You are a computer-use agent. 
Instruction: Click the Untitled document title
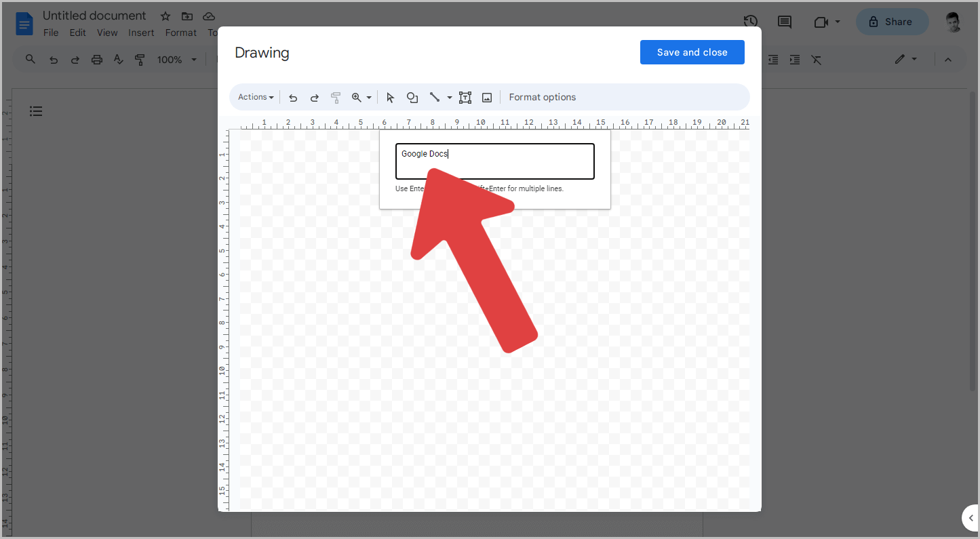point(94,16)
